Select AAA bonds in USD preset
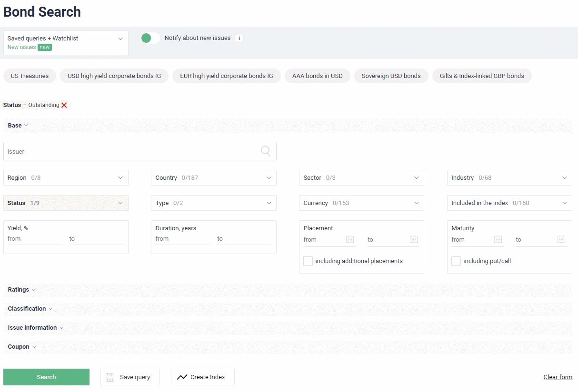Screen dimensions: 578x392 click(317, 76)
